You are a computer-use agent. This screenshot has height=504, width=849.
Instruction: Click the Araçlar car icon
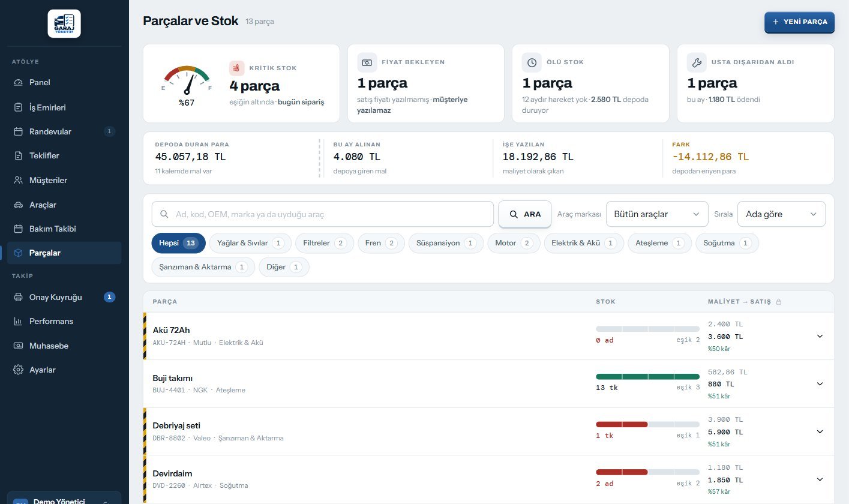(x=18, y=205)
